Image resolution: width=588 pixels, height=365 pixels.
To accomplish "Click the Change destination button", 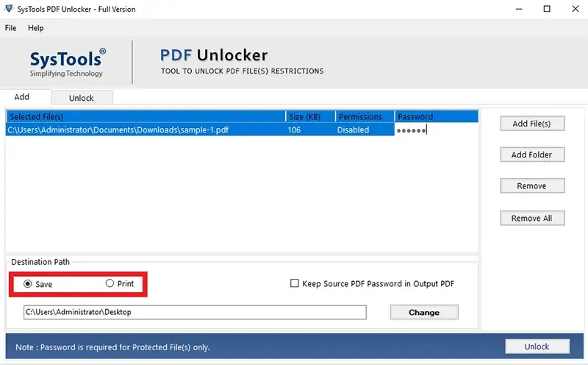I will [424, 313].
